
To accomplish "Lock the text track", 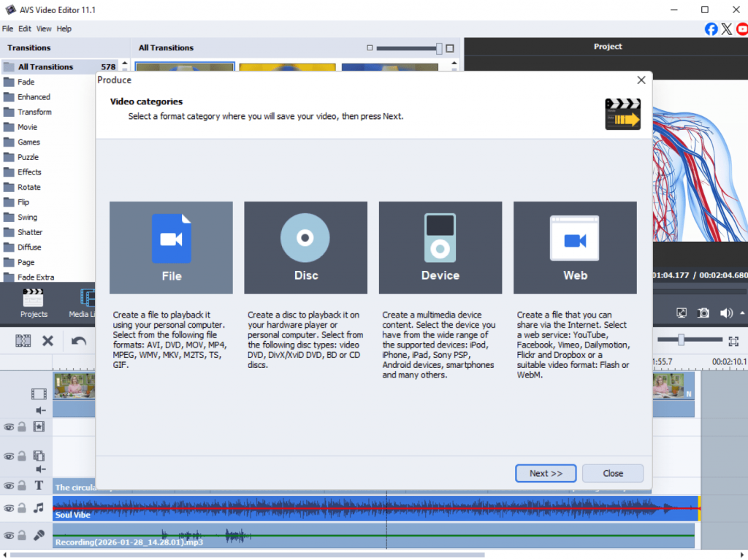I will [x=22, y=486].
